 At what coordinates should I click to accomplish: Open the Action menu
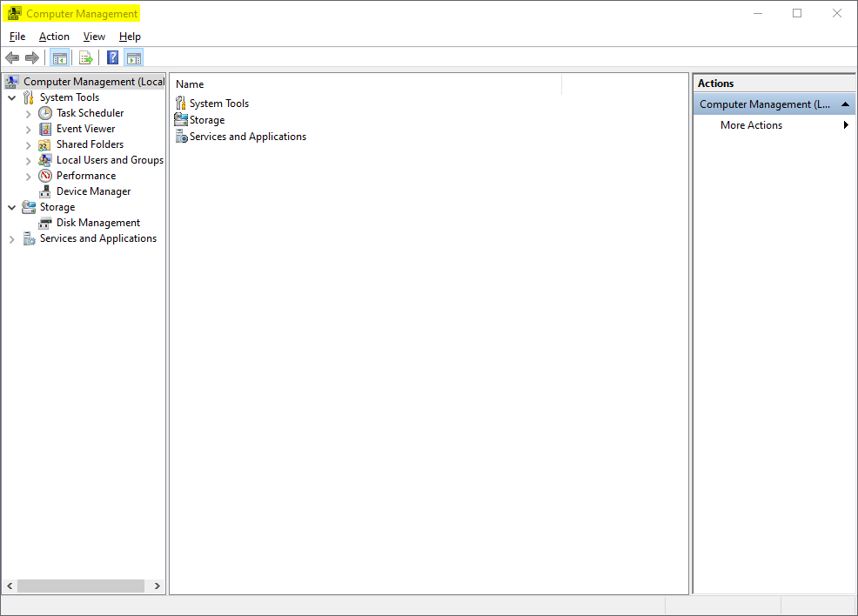(x=54, y=37)
